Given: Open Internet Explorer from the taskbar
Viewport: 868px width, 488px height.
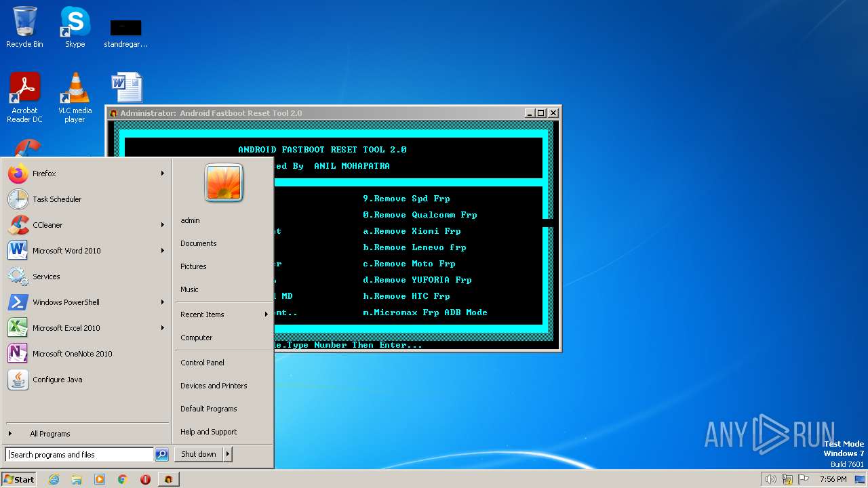Looking at the screenshot, I should (54, 479).
